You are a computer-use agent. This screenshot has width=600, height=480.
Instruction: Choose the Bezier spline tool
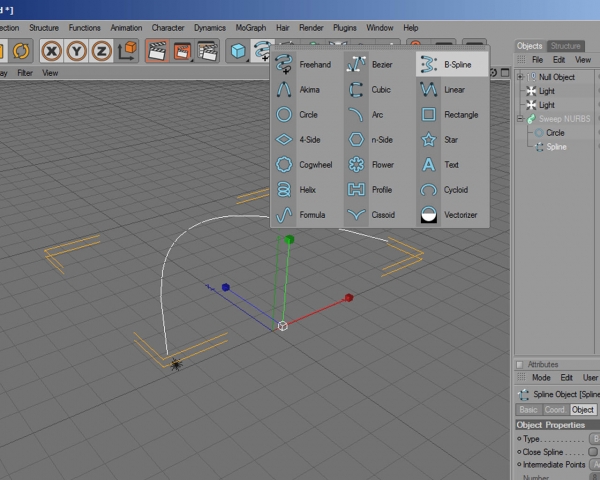pyautogui.click(x=377, y=64)
